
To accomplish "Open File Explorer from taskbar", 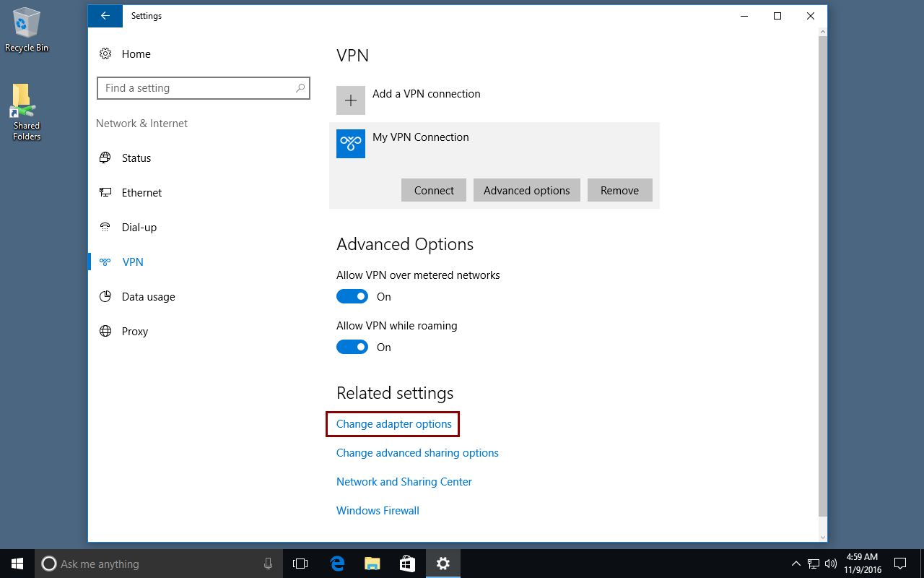I will 372,564.
